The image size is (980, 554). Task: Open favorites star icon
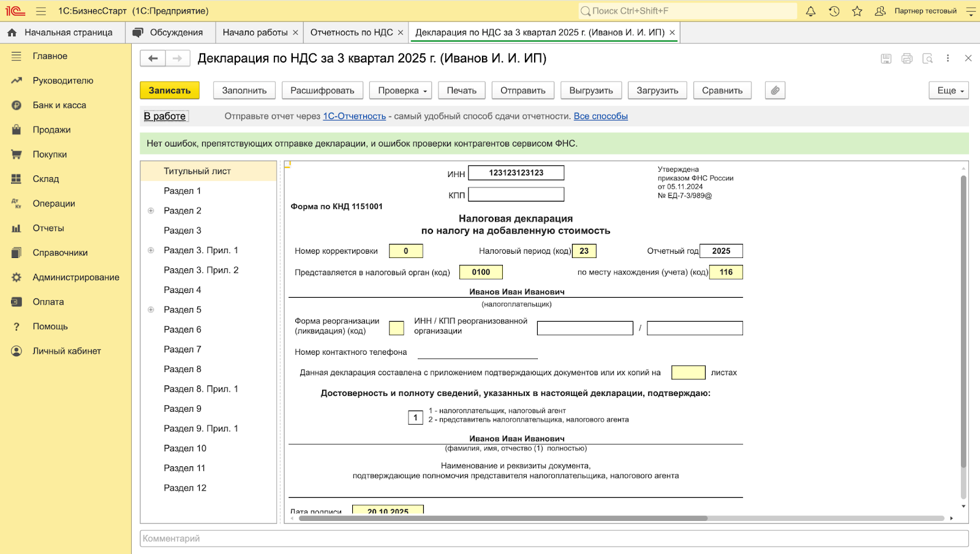857,11
